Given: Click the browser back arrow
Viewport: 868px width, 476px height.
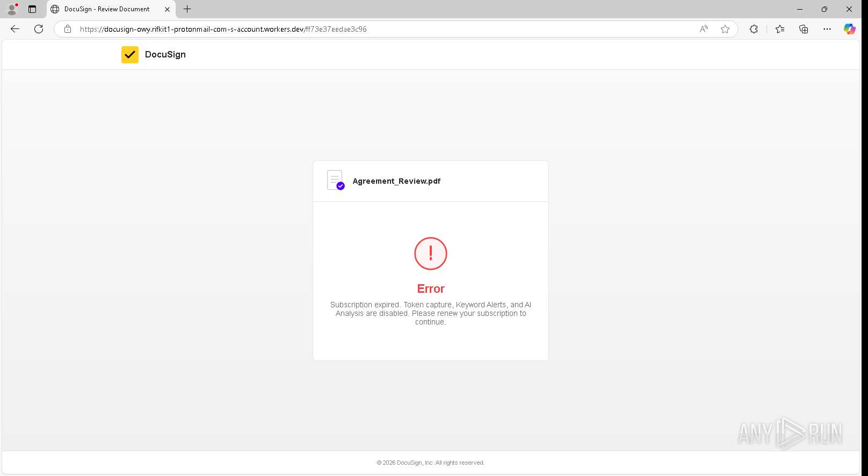Looking at the screenshot, I should tap(15, 29).
